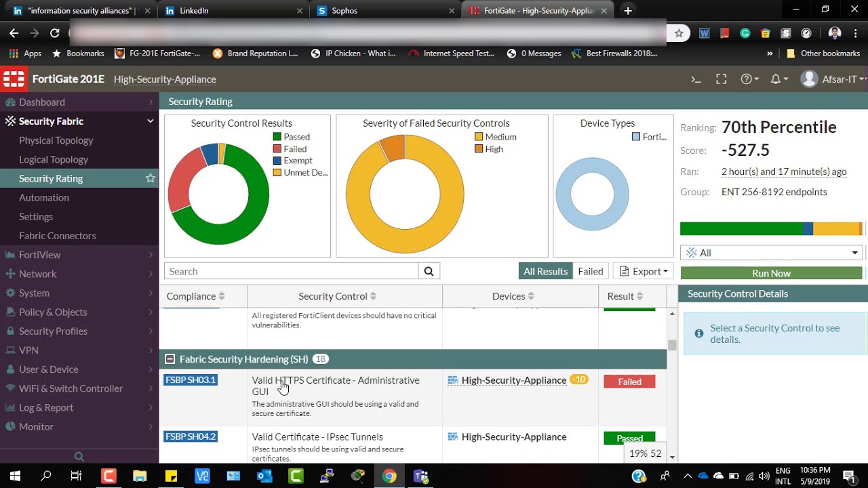Image resolution: width=868 pixels, height=488 pixels.
Task: Click the Failed result badge
Action: point(629,382)
